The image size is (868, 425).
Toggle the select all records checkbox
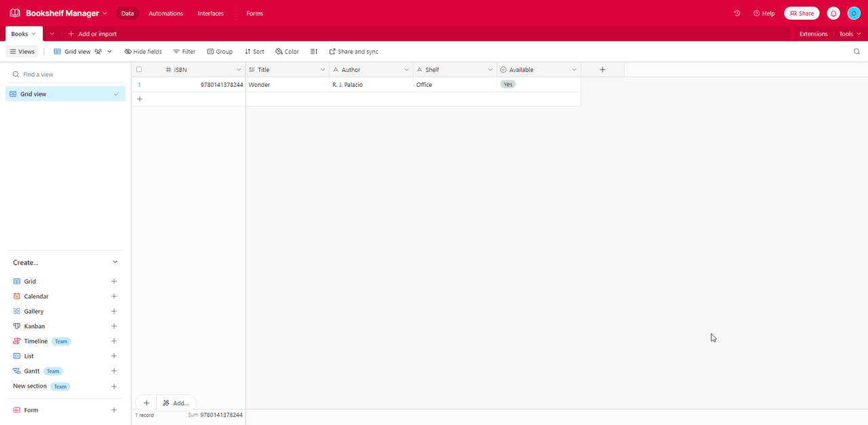(x=139, y=70)
